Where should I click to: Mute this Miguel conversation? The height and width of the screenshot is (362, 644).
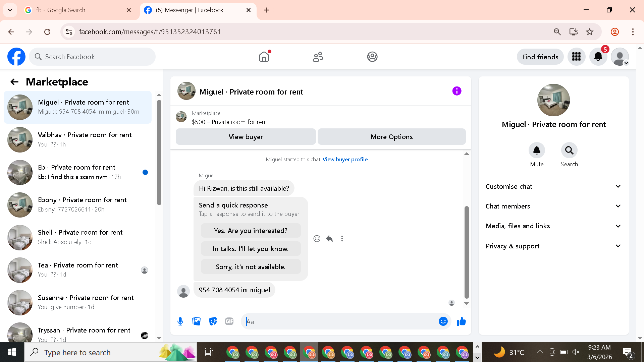pyautogui.click(x=537, y=150)
